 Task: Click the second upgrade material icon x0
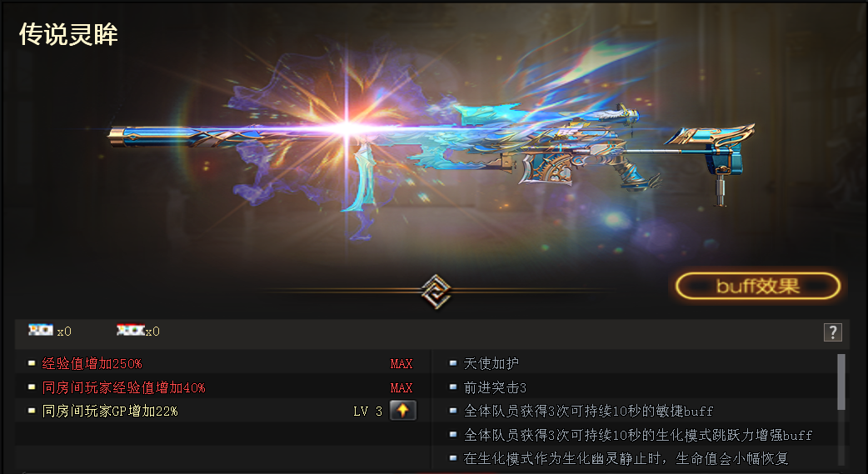pos(131,330)
